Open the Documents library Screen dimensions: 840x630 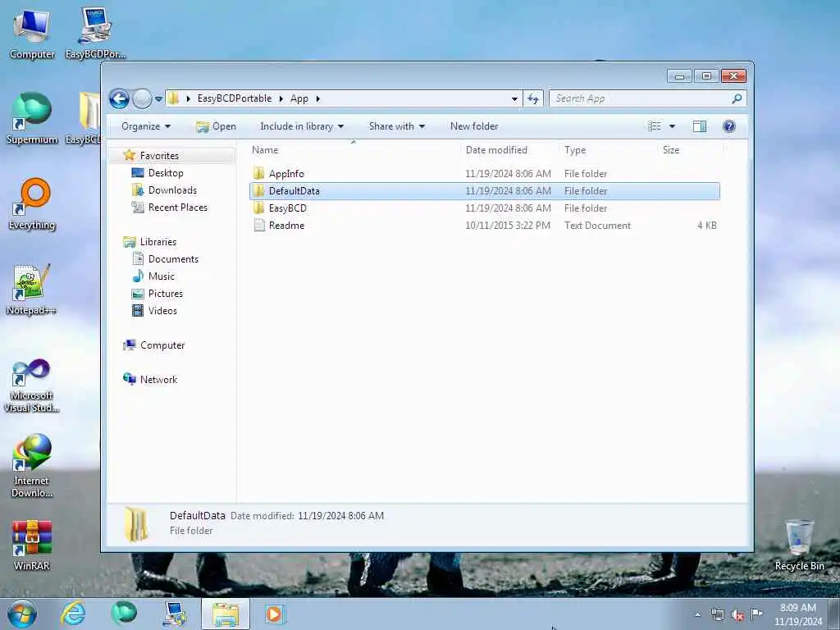pyautogui.click(x=173, y=259)
